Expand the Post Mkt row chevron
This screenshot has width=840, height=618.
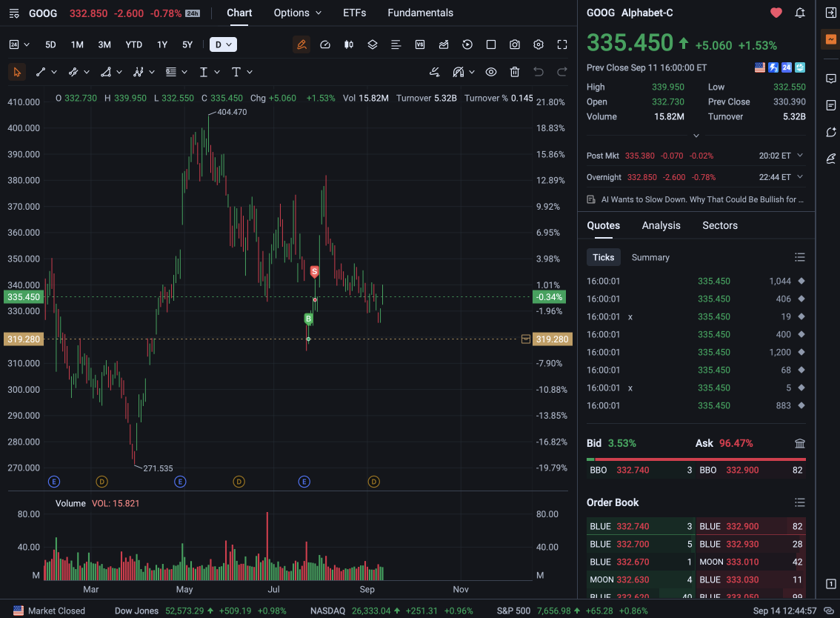click(x=800, y=156)
